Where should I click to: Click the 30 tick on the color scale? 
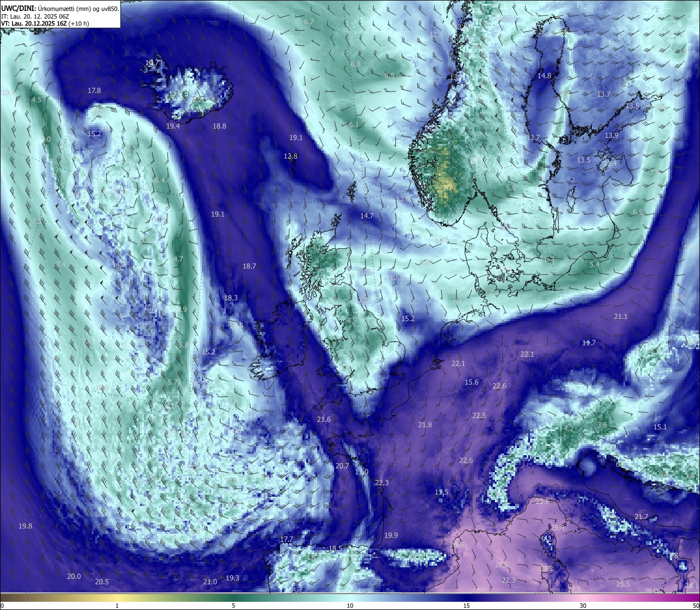coord(583,605)
